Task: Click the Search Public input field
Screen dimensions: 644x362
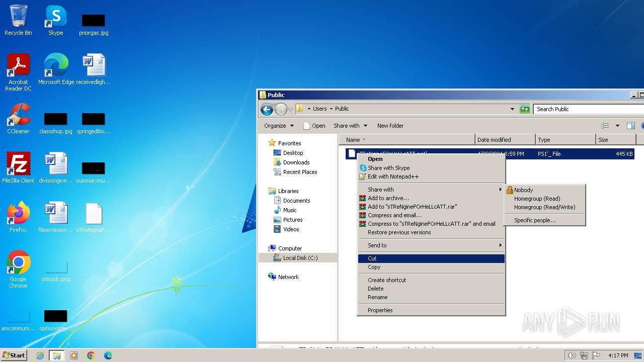Action: 589,109
